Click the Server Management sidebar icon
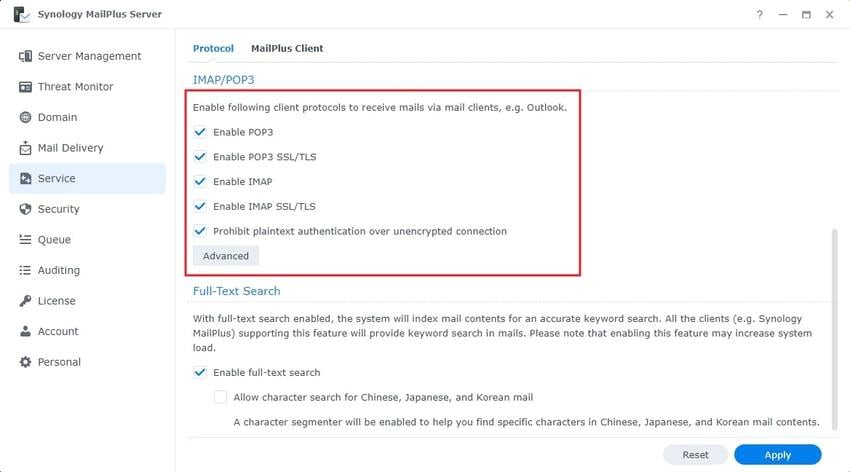 point(26,56)
